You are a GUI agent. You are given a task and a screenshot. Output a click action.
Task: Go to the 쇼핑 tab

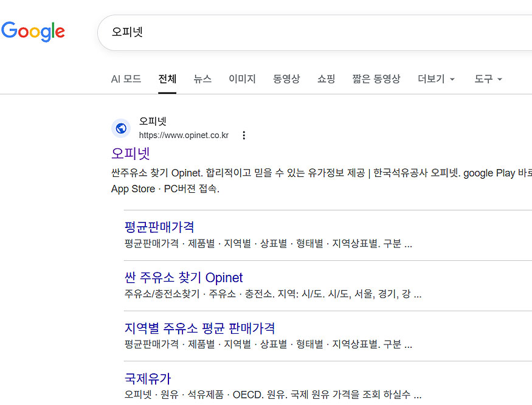coord(326,79)
